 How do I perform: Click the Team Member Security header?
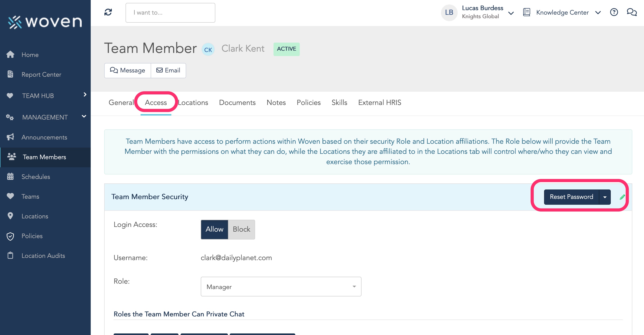point(150,197)
